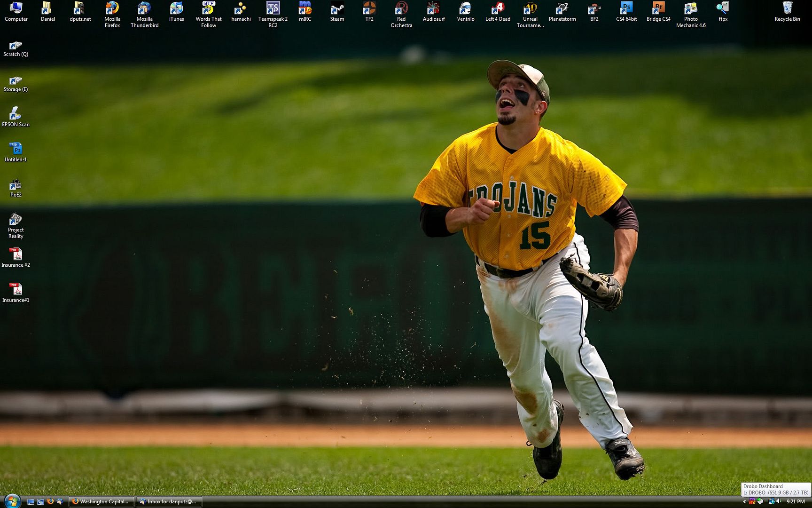Viewport: 812px width, 508px height.
Task: Open the iTunes desktop icon
Action: [176, 8]
